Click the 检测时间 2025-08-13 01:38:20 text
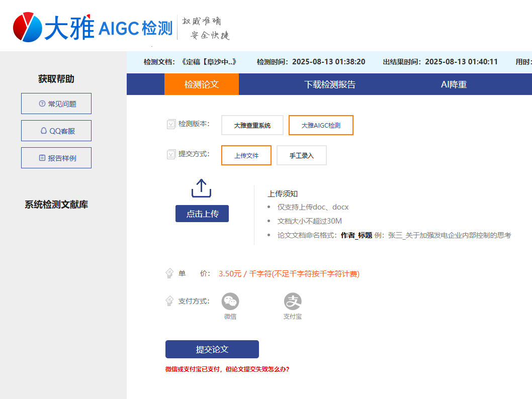 pyautogui.click(x=311, y=62)
